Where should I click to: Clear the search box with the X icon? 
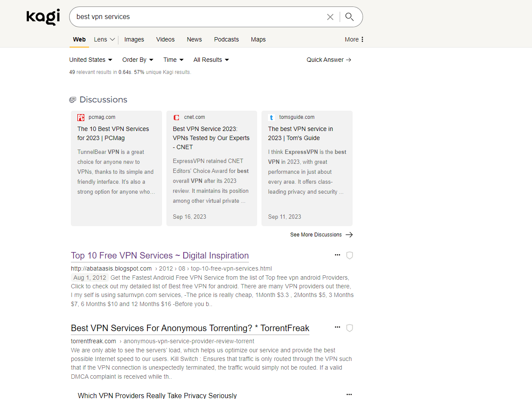pyautogui.click(x=330, y=17)
